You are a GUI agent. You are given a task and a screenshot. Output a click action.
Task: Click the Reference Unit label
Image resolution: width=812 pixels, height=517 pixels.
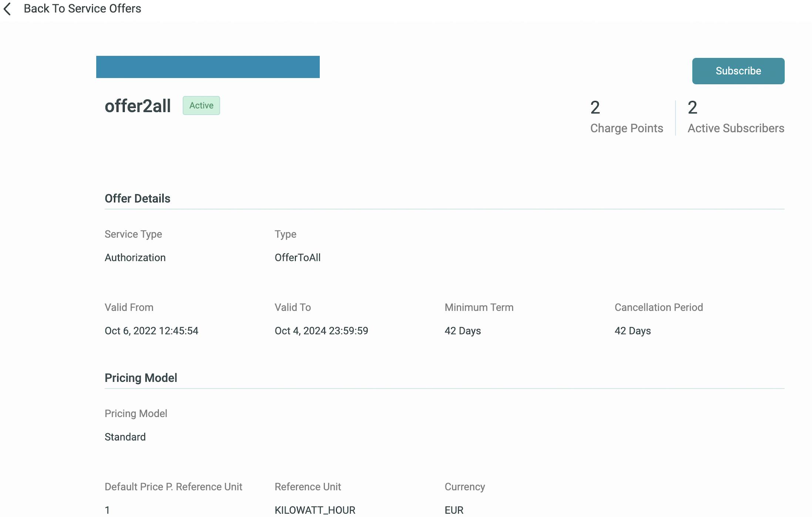coord(308,487)
